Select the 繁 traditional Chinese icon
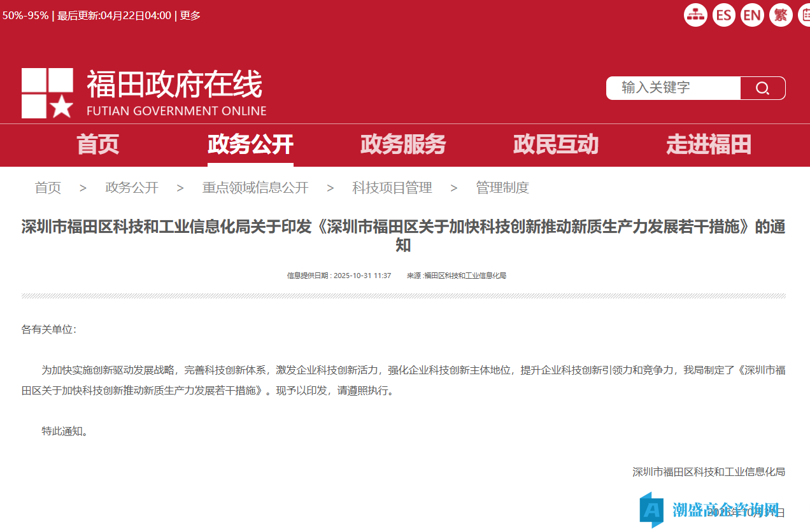 coord(781,15)
